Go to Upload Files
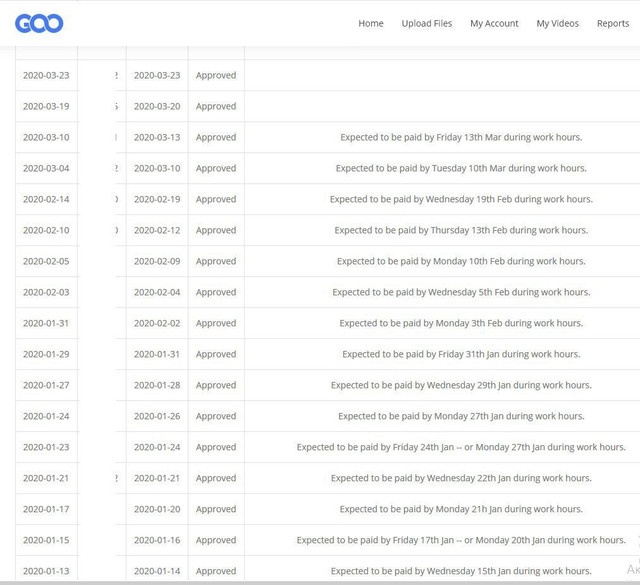Screen dimensions: 640x585 pyautogui.click(x=426, y=23)
